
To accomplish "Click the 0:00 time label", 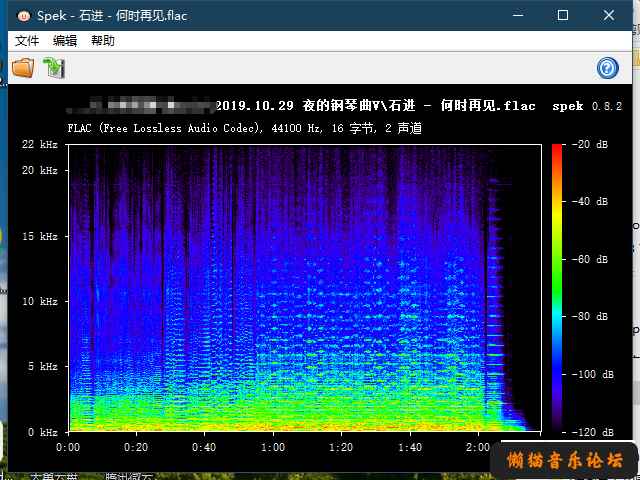I will pyautogui.click(x=68, y=447).
